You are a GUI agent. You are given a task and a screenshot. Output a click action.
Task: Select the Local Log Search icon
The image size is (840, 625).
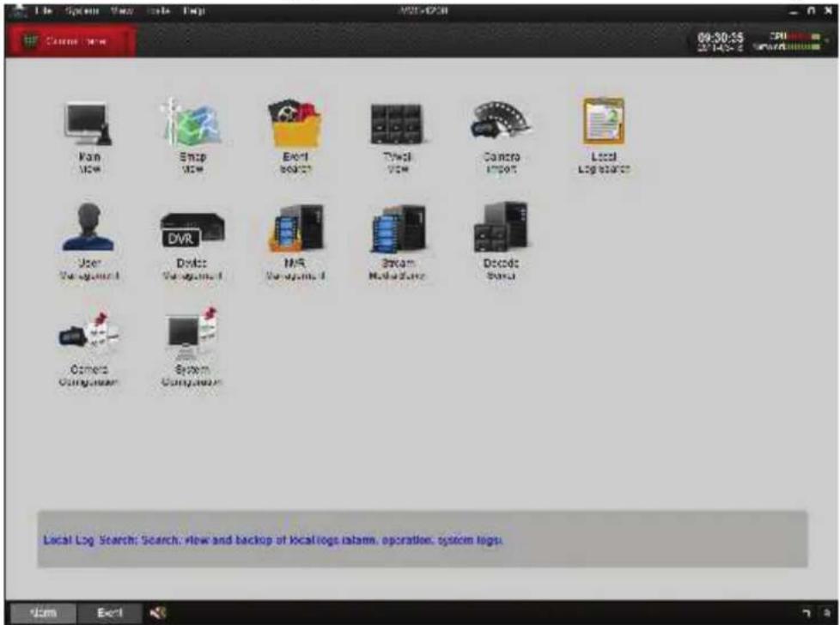603,121
